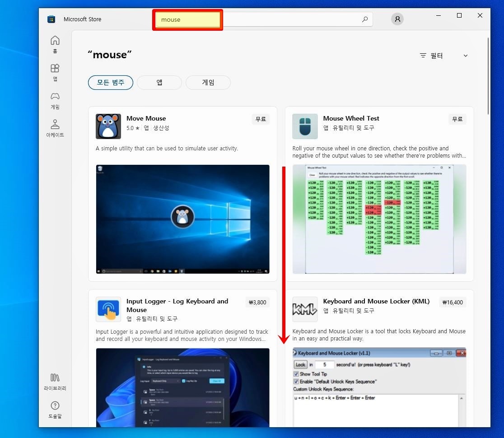Click the Microsoft Store logo icon
The height and width of the screenshot is (438, 504).
pos(51,19)
